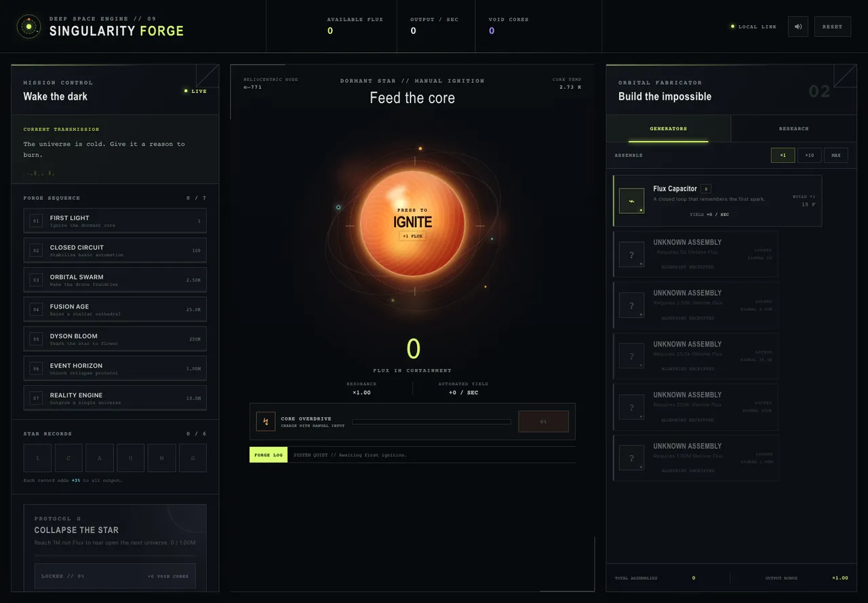Click the 03 badge of Orbital Swarm
868x603 pixels.
click(36, 280)
